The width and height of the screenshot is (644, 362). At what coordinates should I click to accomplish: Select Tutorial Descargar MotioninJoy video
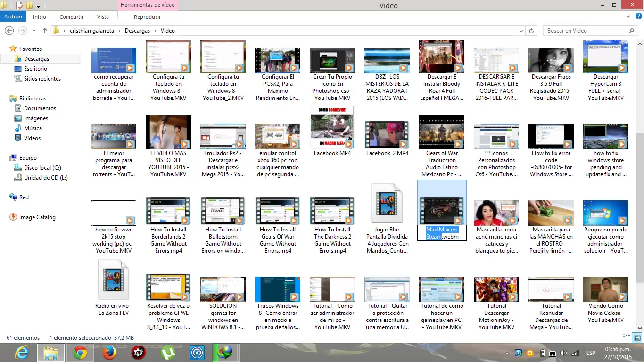point(496,304)
